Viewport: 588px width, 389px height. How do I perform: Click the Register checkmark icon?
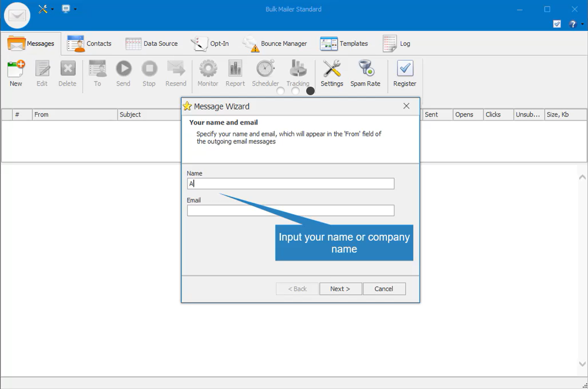coord(404,69)
